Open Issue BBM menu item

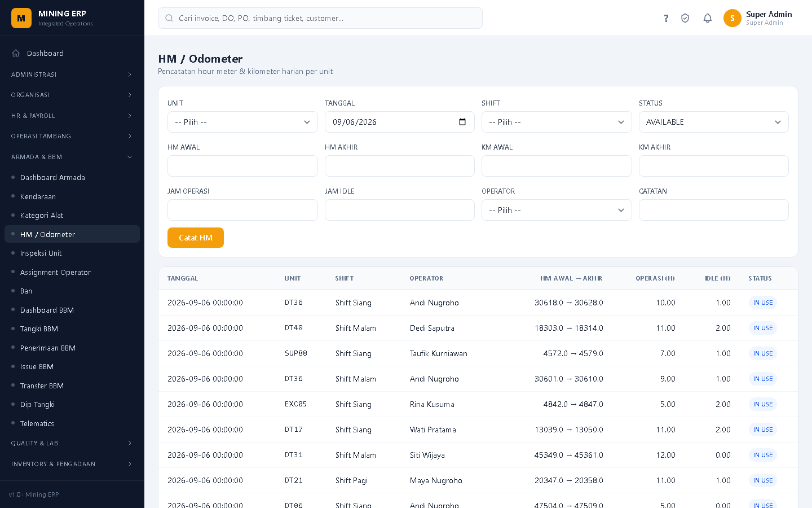tap(72, 366)
